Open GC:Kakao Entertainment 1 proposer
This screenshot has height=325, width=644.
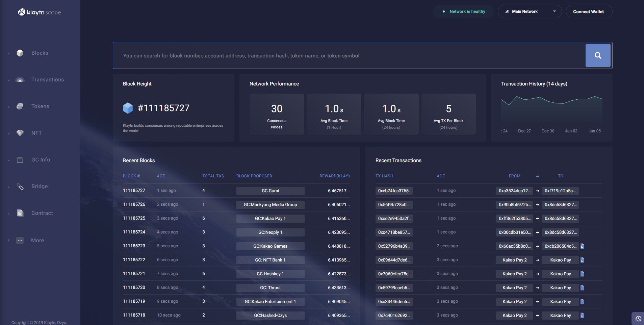click(x=271, y=302)
